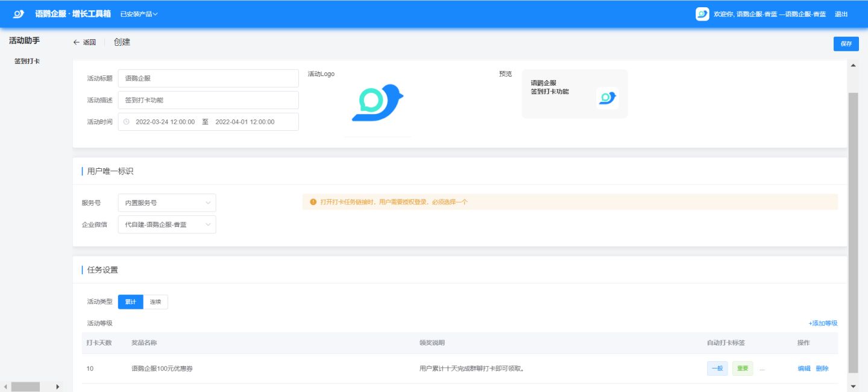
Task: Click the back arrow 返回
Action: coord(84,42)
